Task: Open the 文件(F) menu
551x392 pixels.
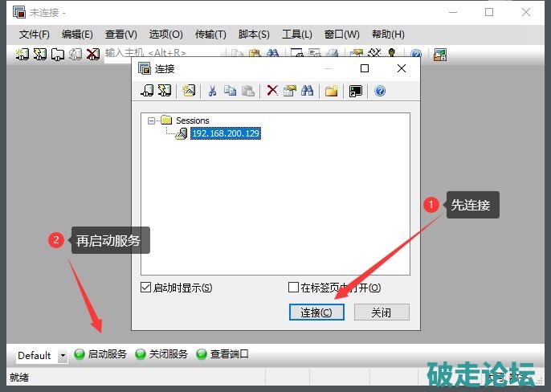Action: (x=34, y=35)
